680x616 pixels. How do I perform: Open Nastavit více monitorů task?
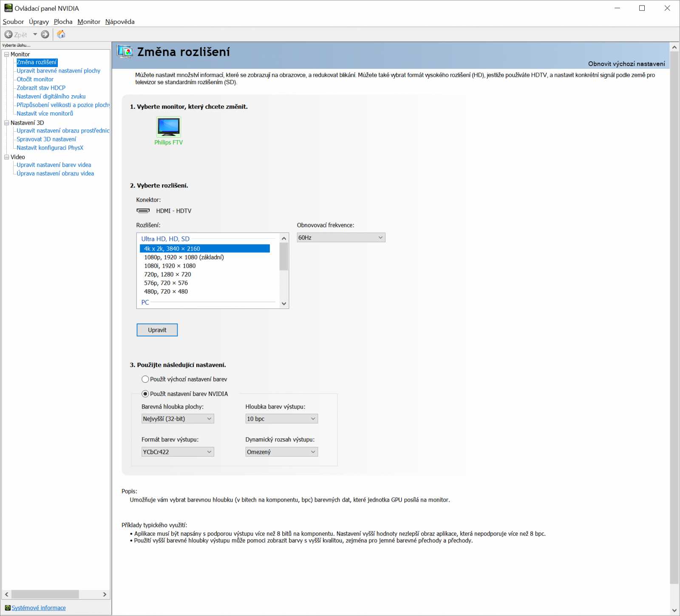point(45,113)
